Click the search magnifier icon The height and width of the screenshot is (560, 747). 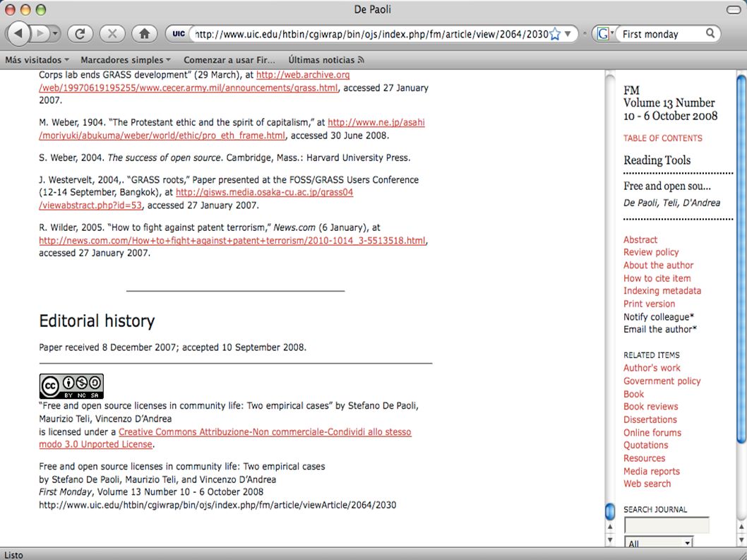tap(710, 33)
